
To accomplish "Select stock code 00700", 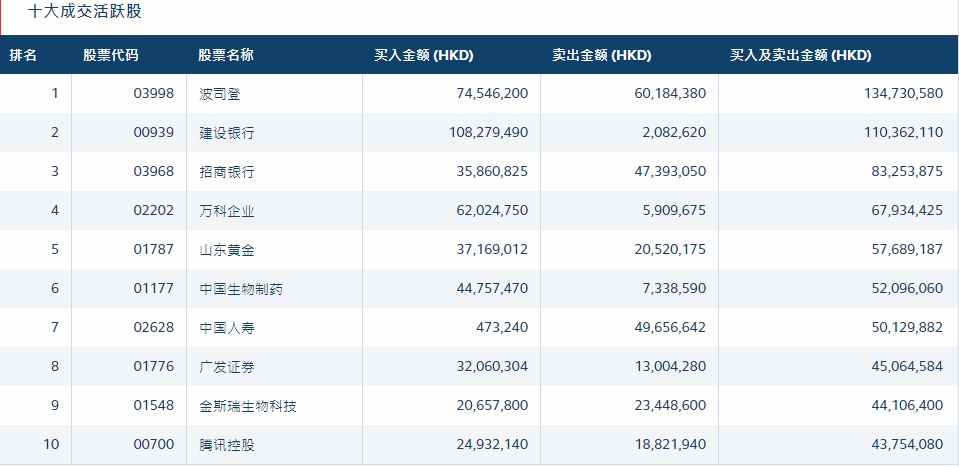I will [x=154, y=444].
